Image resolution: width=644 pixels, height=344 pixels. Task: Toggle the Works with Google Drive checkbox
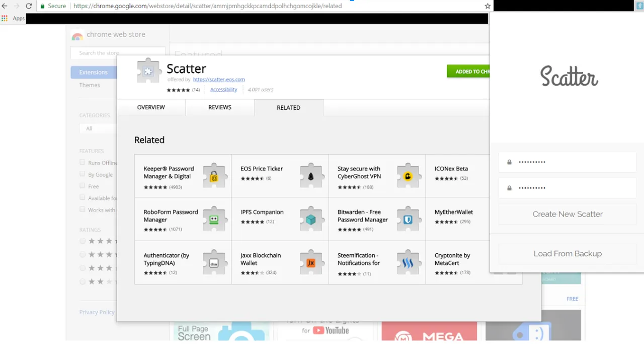[82, 209]
